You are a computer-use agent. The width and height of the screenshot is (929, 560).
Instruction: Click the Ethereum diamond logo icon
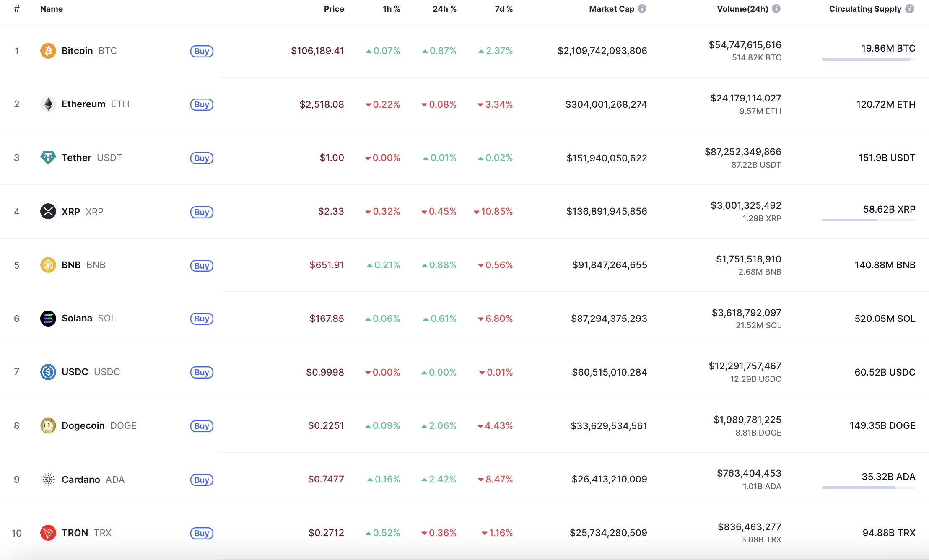pos(48,104)
